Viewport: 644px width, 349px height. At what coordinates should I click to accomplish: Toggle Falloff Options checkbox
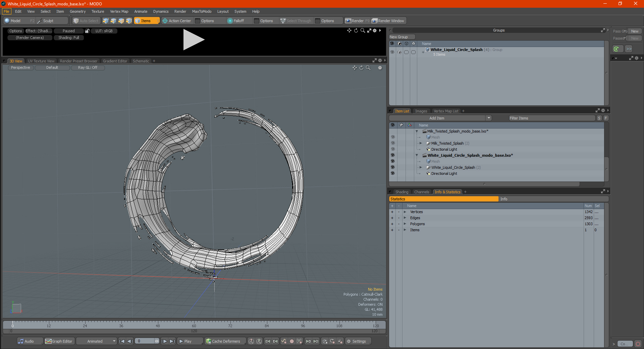(257, 21)
